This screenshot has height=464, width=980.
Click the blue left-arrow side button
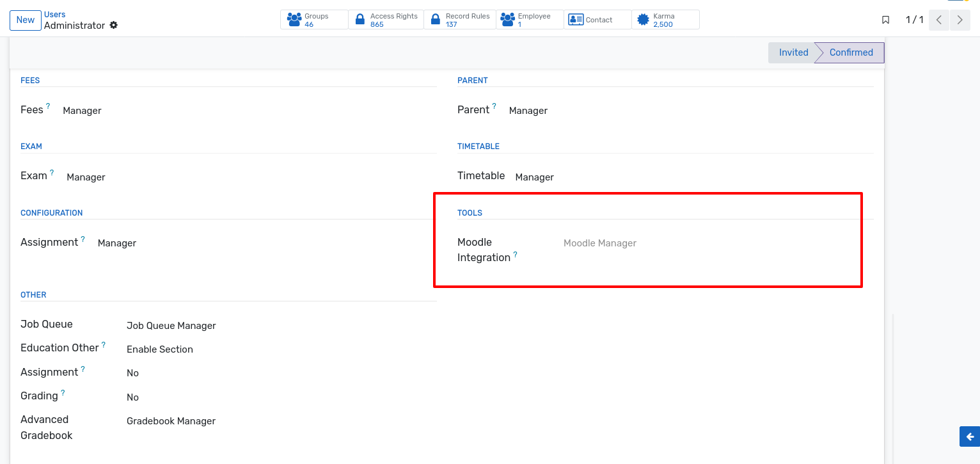pyautogui.click(x=970, y=436)
